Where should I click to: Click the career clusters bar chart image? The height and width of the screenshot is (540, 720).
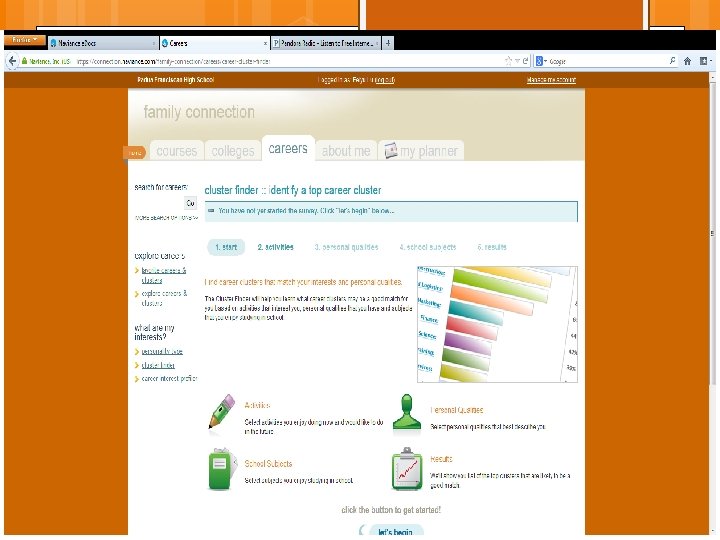497,324
